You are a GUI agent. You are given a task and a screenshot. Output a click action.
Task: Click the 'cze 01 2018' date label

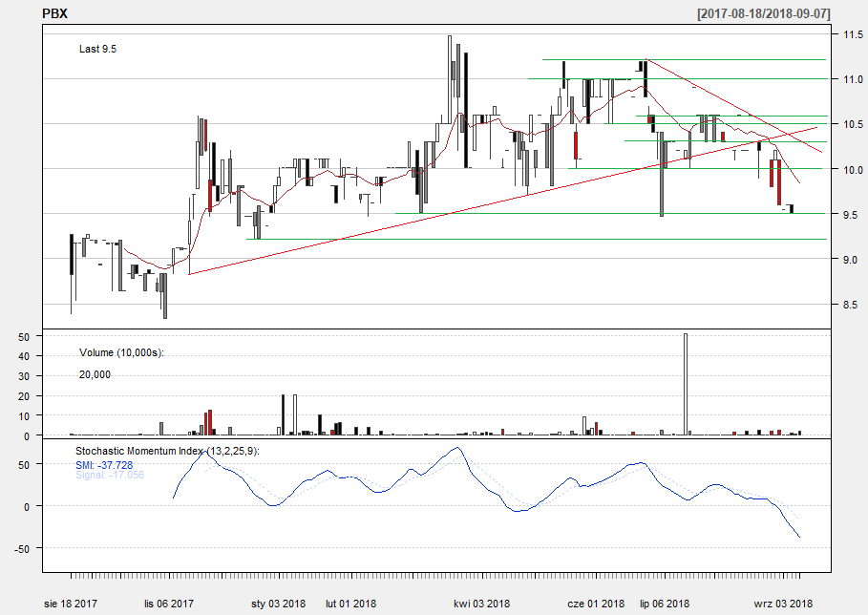pos(596,604)
